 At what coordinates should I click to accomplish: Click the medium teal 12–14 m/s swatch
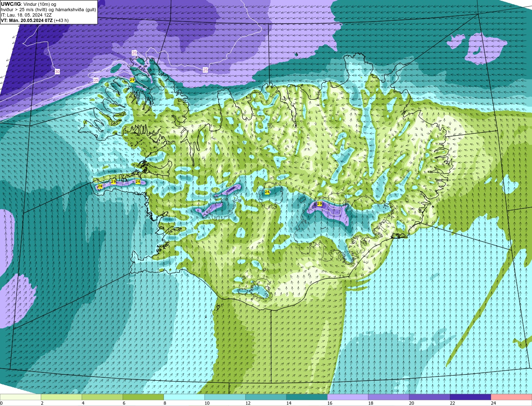click(266, 397)
